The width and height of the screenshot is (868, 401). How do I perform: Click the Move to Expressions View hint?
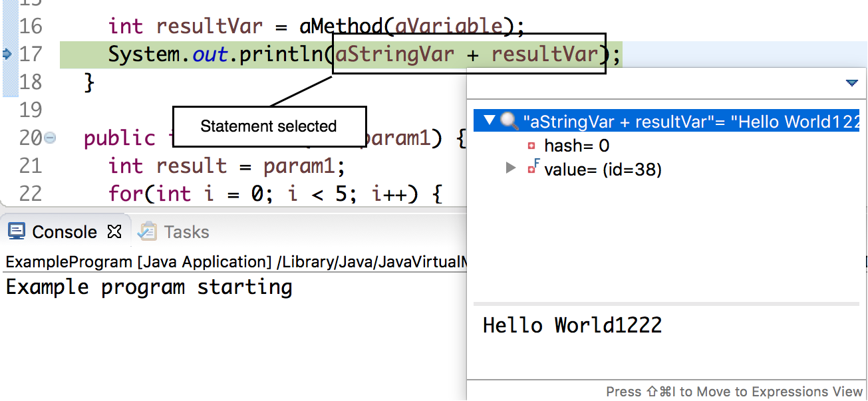coord(734,392)
